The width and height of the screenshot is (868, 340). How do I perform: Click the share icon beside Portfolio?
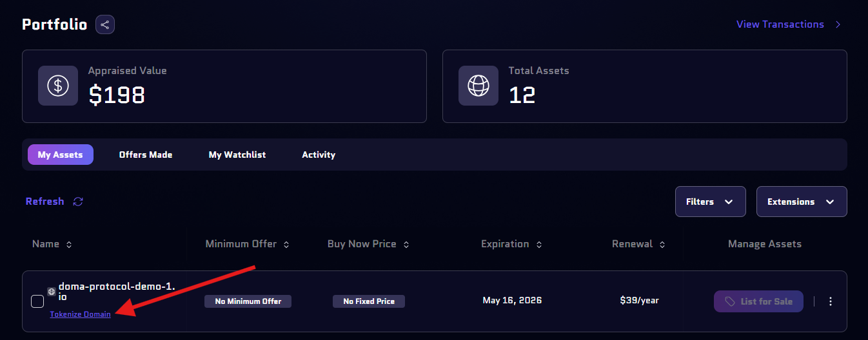[105, 25]
